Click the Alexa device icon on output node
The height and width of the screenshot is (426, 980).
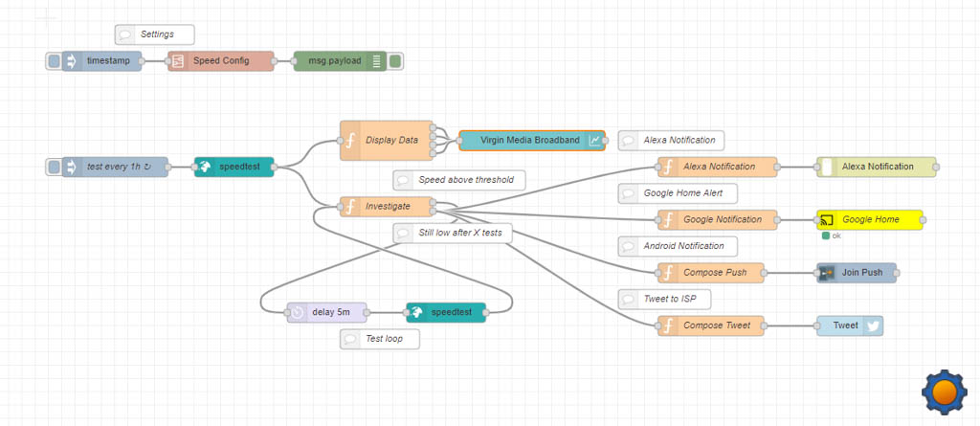coord(826,167)
